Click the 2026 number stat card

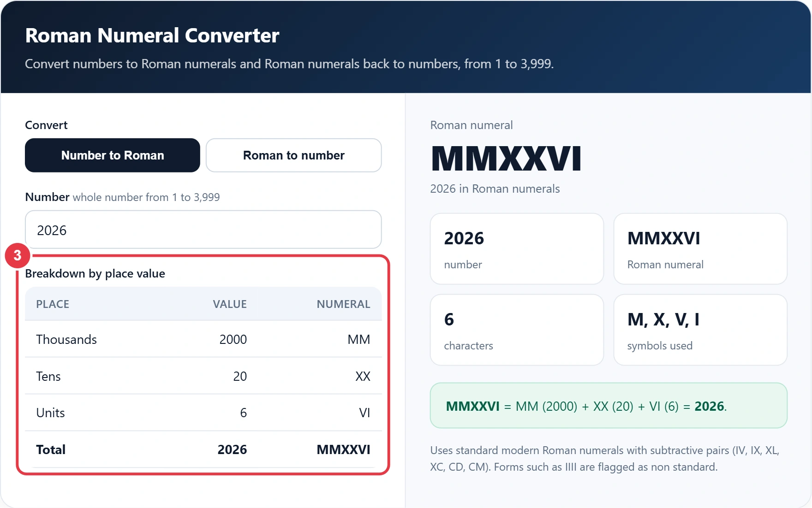point(517,249)
